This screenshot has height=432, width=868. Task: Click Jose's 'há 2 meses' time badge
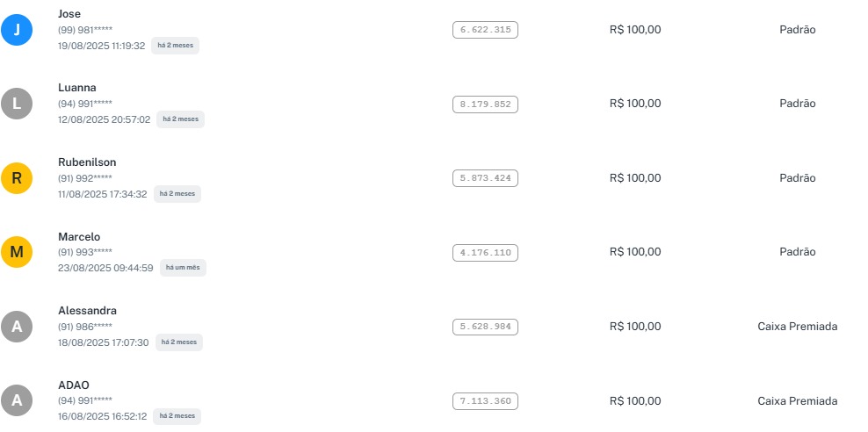[175, 46]
